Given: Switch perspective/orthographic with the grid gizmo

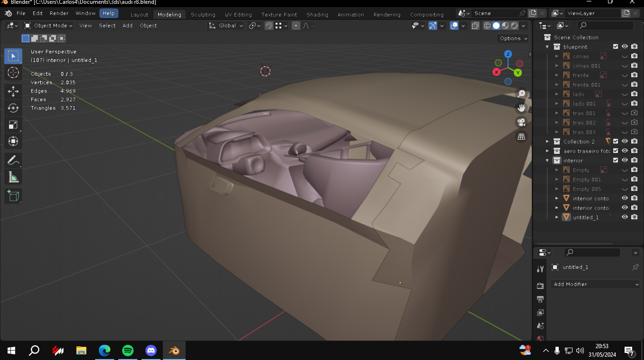Looking at the screenshot, I should tap(521, 136).
